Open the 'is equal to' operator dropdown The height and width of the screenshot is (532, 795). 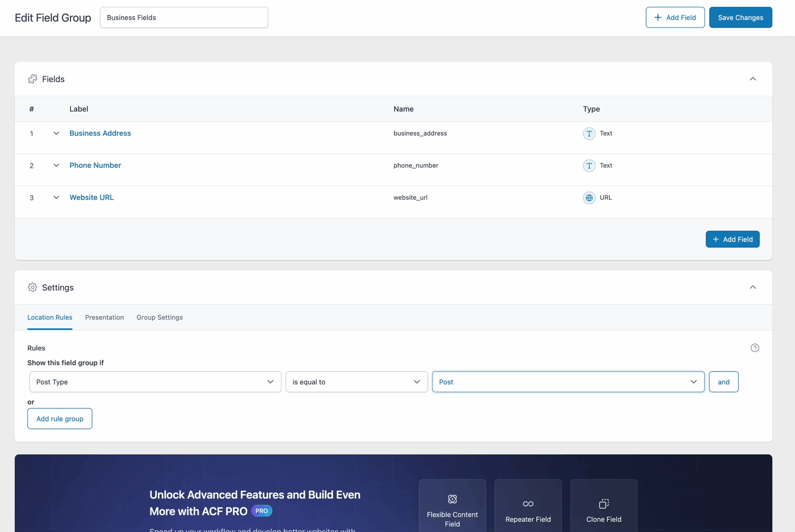(x=356, y=382)
